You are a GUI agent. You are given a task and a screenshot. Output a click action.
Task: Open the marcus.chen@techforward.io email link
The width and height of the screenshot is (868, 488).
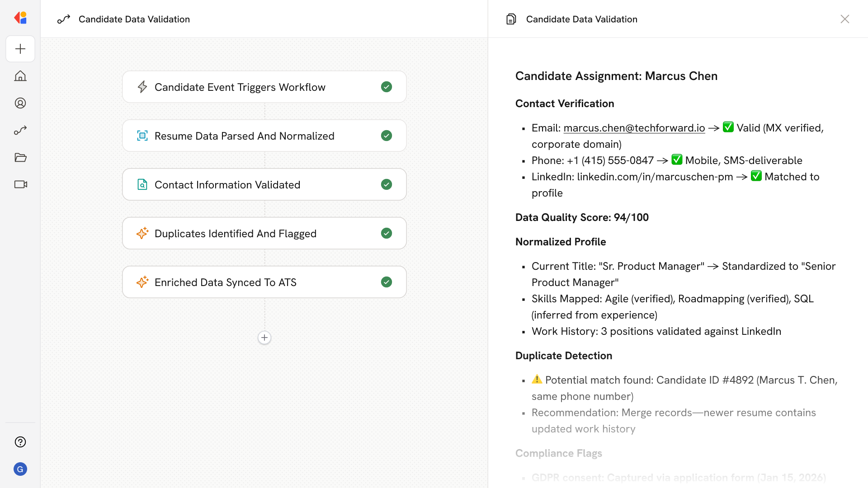tap(634, 128)
